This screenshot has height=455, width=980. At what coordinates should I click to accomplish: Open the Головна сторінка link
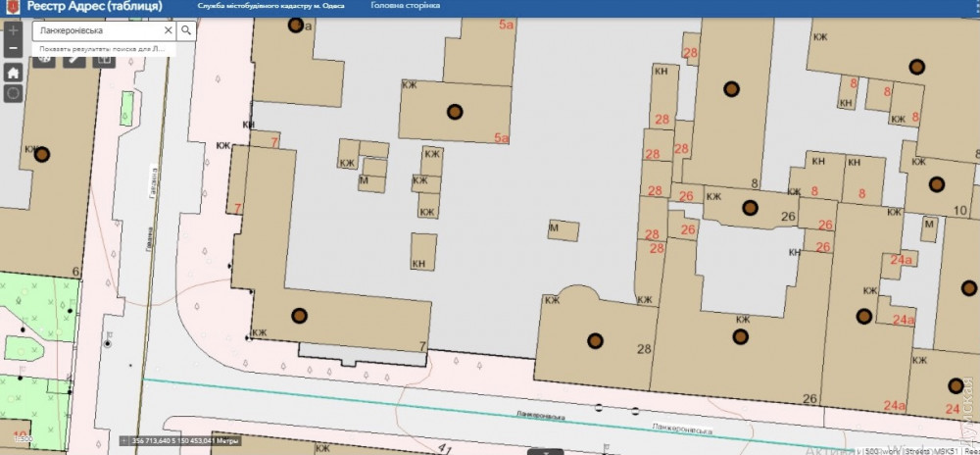coord(404,6)
